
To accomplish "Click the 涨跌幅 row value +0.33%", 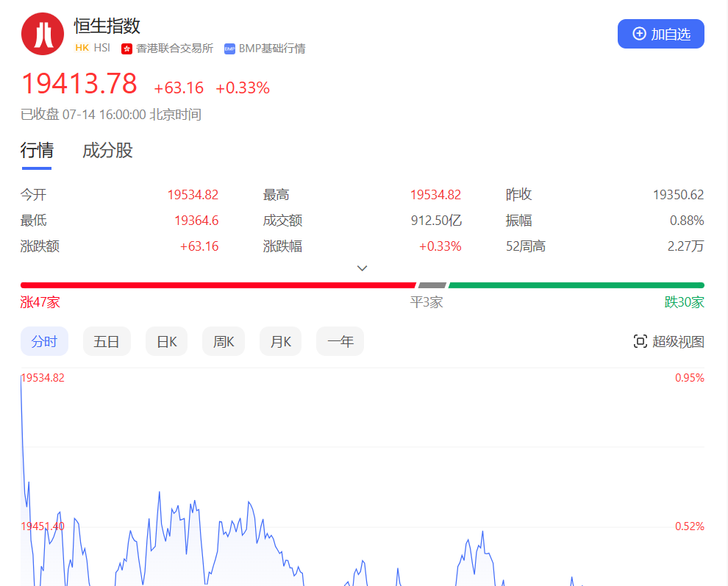I will [440, 246].
